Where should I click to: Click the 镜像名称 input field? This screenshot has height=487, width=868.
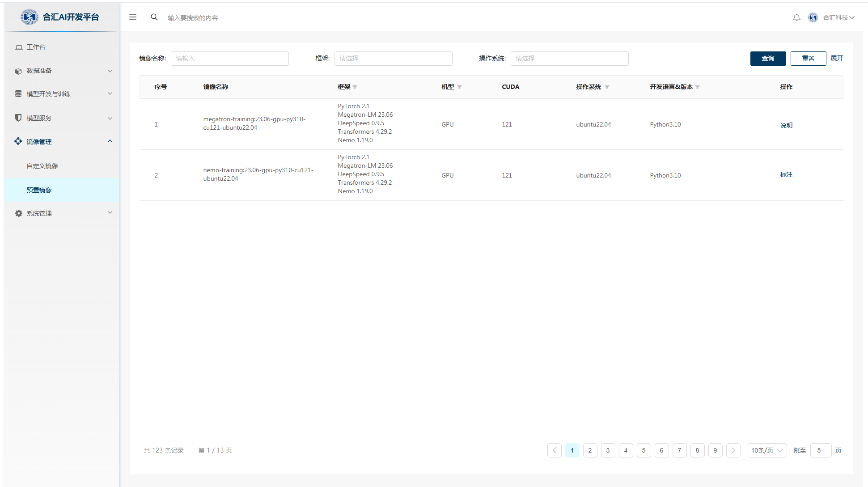tap(229, 59)
